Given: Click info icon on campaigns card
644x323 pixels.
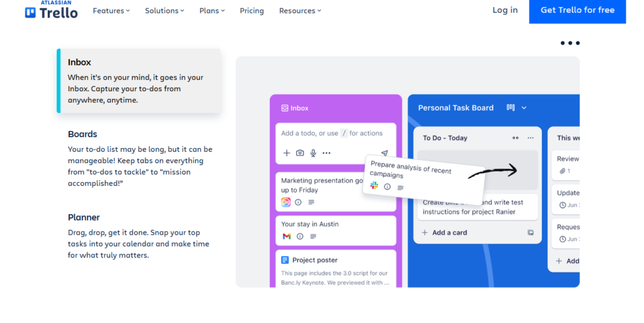Looking at the screenshot, I should point(387,186).
